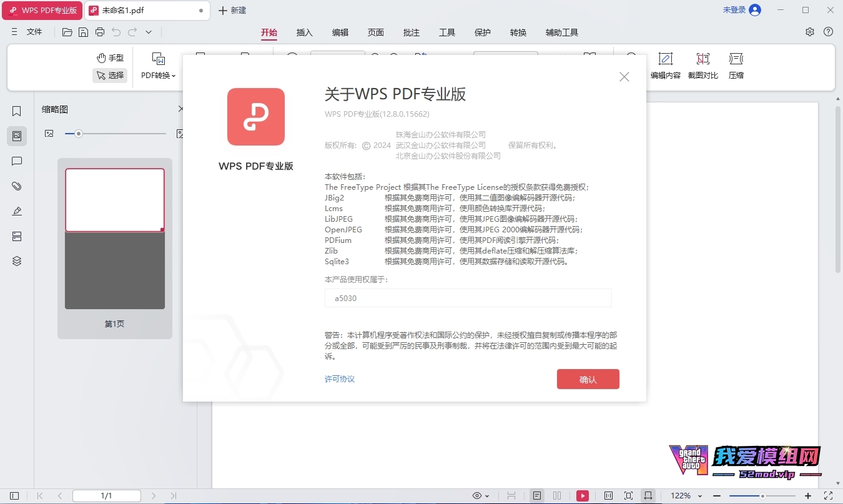Click the settings gear icon

point(810,32)
